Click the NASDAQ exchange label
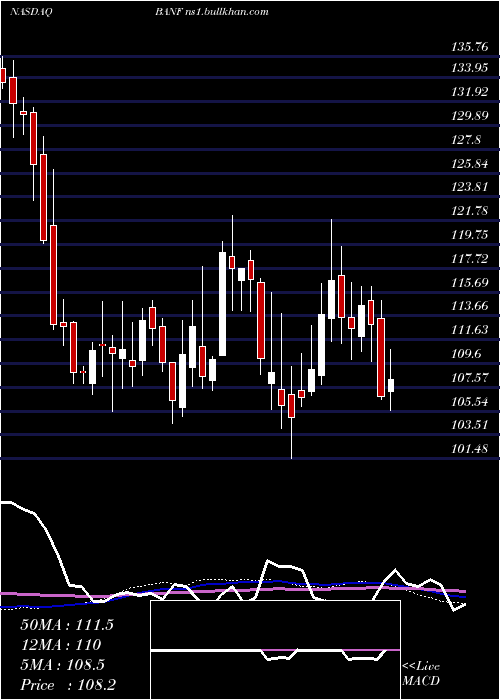Screen dimensions: 500x700 tap(31, 12)
